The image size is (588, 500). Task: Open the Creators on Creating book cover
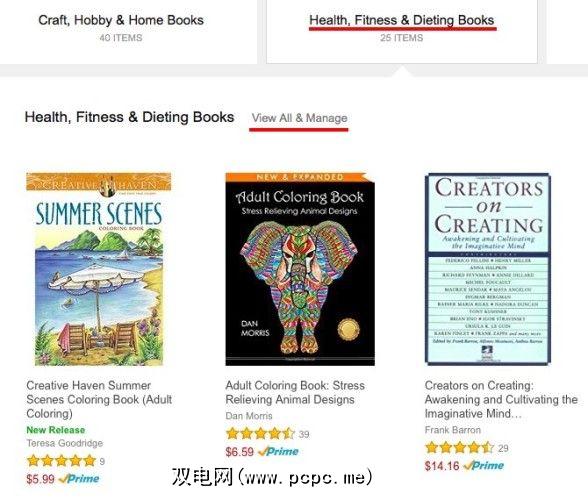pos(488,269)
